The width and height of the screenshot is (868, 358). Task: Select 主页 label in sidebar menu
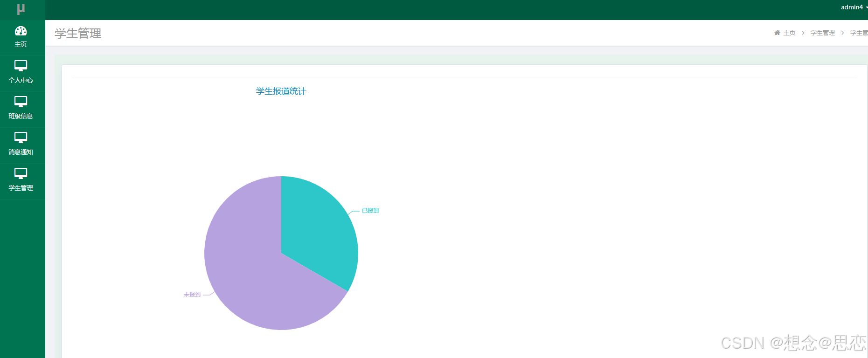point(21,44)
